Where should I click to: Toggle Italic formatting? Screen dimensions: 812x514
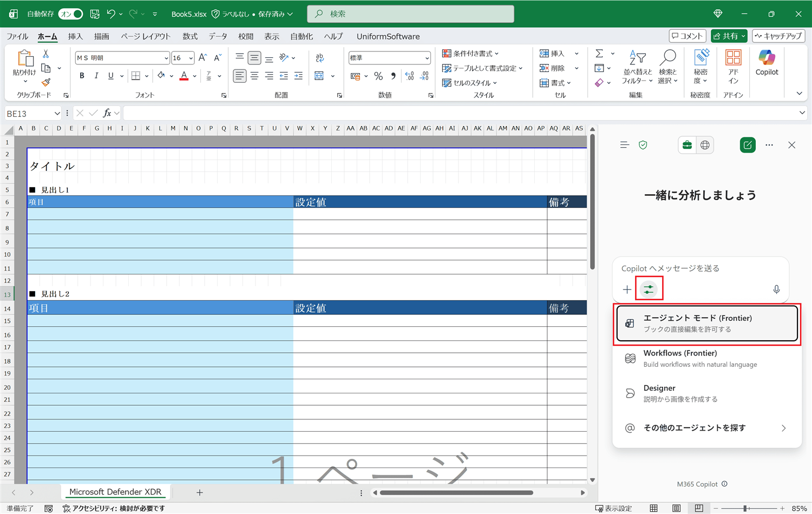(x=96, y=76)
